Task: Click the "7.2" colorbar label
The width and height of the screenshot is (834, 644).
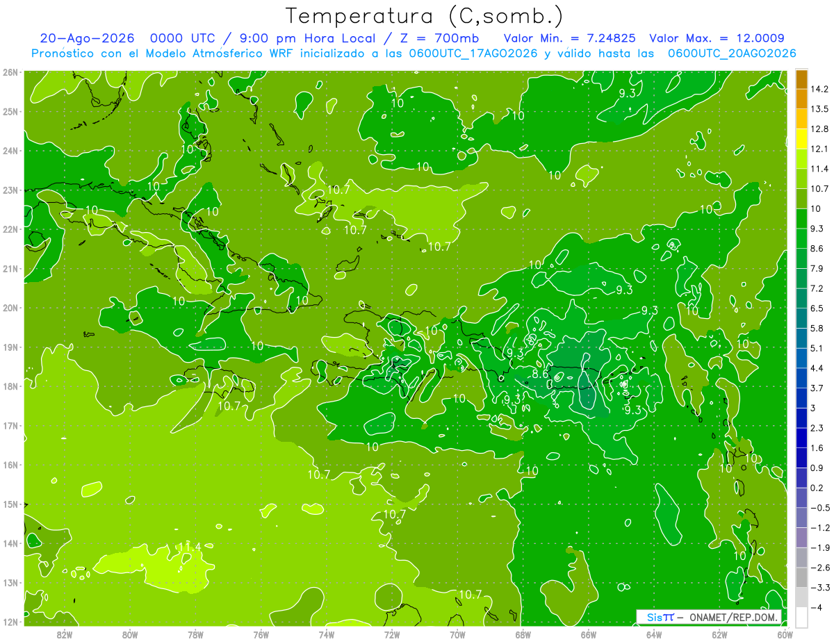Action: (x=817, y=288)
